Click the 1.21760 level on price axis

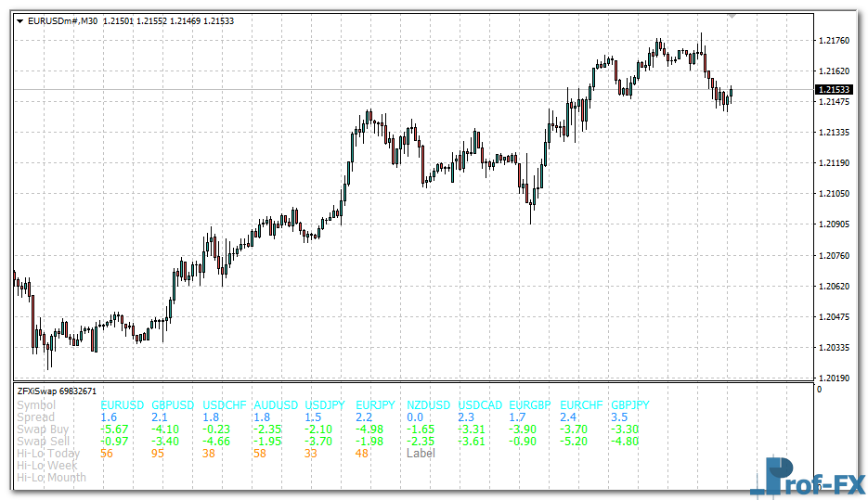coord(836,41)
